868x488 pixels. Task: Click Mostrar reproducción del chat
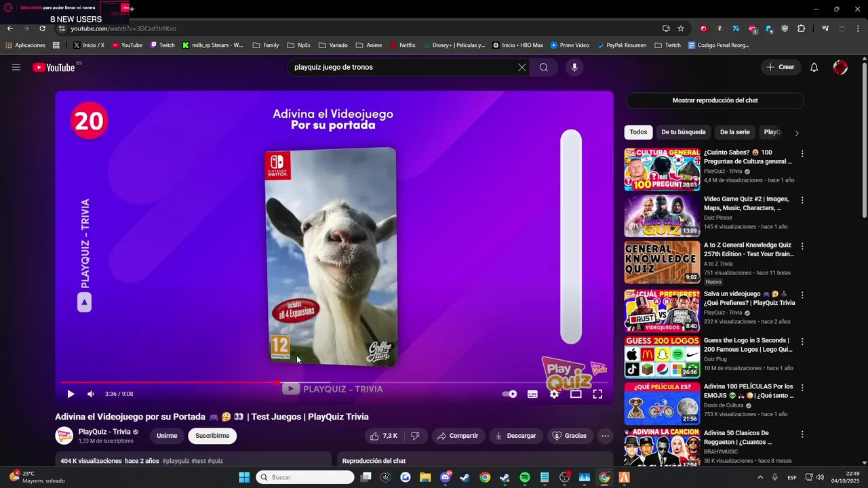point(715,100)
